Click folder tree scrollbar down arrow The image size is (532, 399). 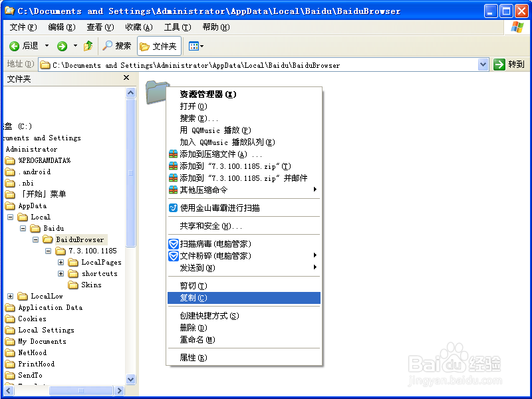click(130, 379)
